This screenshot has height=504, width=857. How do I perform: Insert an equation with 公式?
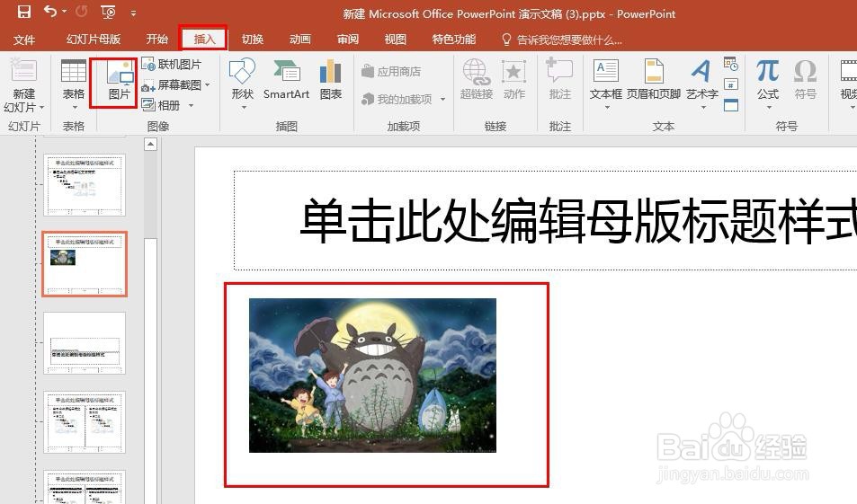click(768, 80)
